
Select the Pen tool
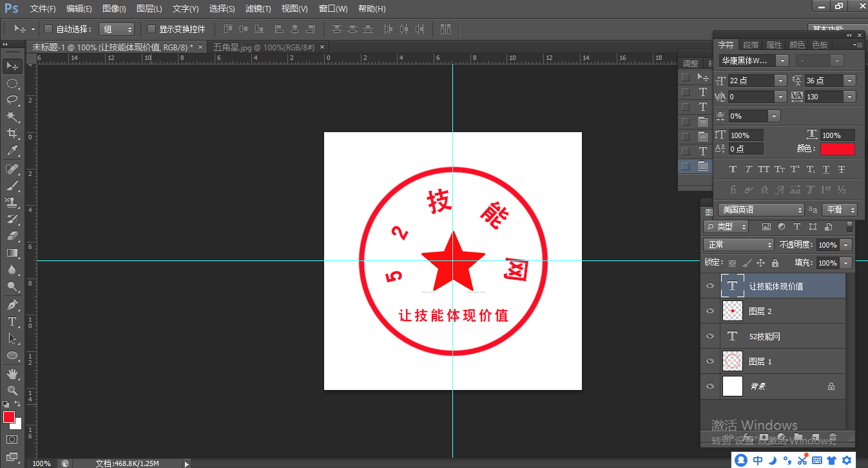pos(12,304)
